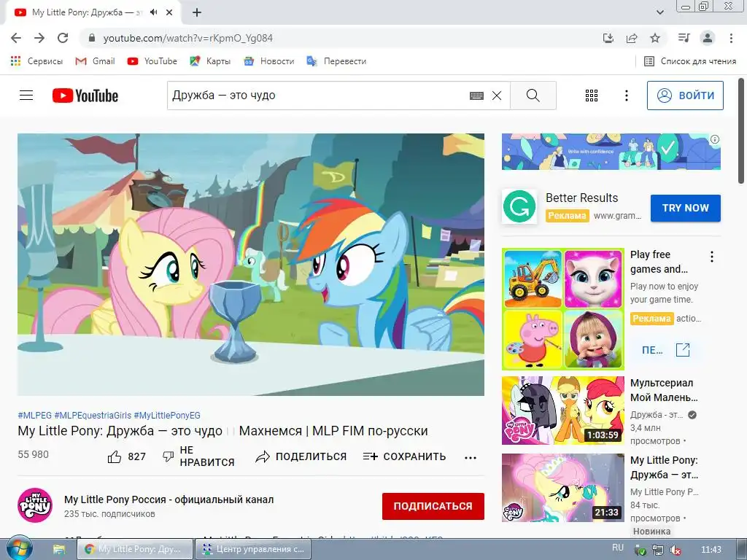Open the 21:33 Fluttershy video thumbnail
This screenshot has width=747, height=560.
562,488
